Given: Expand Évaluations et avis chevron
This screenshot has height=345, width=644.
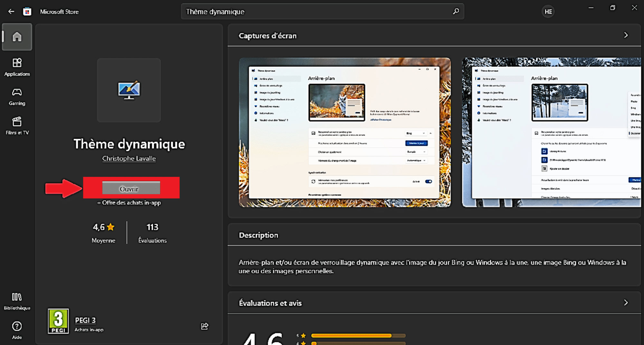Looking at the screenshot, I should (626, 302).
